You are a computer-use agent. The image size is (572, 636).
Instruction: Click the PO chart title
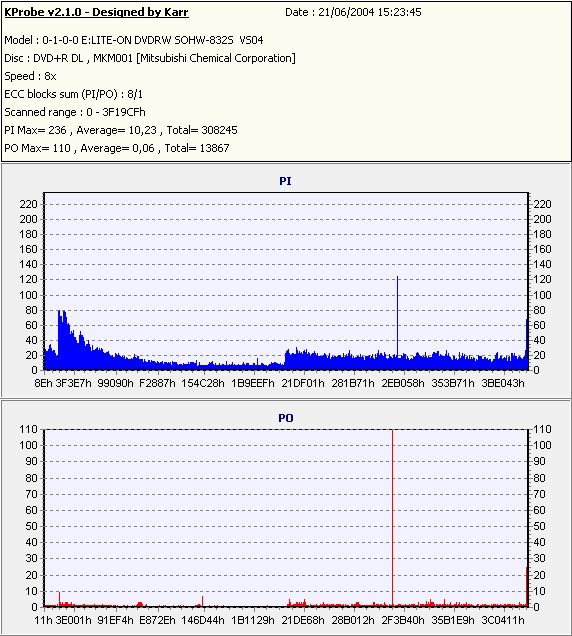pyautogui.click(x=286, y=418)
